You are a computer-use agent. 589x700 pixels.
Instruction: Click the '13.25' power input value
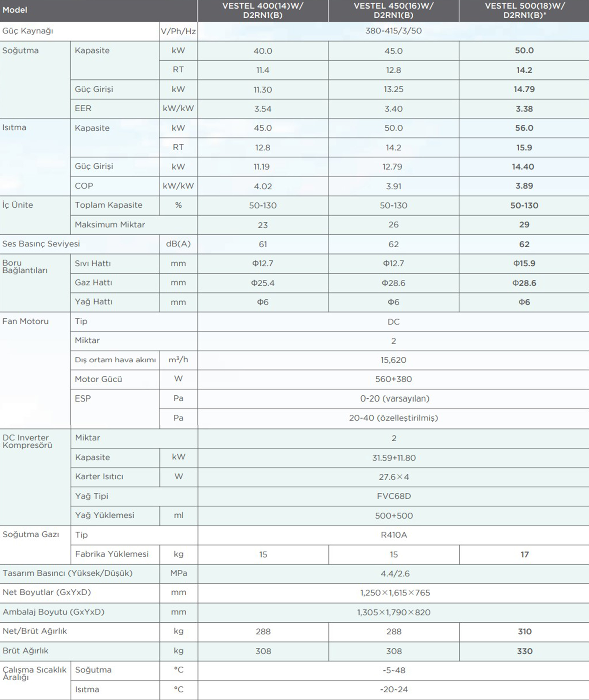tap(393, 89)
